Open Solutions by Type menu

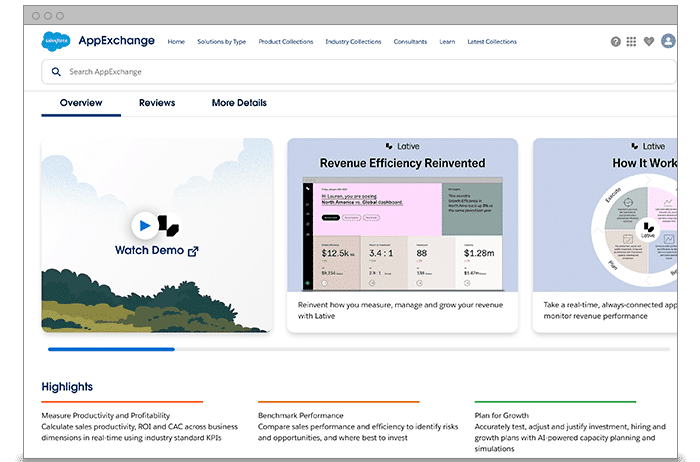pyautogui.click(x=221, y=42)
